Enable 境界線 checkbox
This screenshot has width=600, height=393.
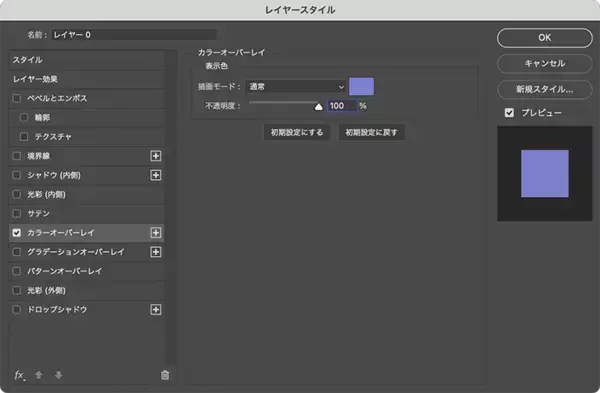16,156
